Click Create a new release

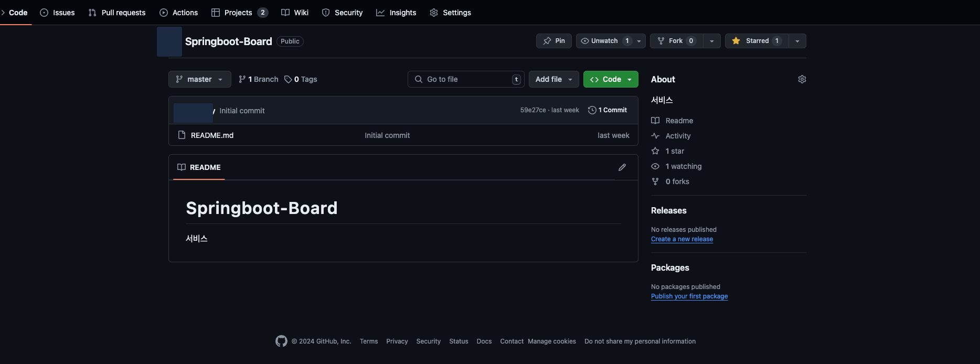682,239
